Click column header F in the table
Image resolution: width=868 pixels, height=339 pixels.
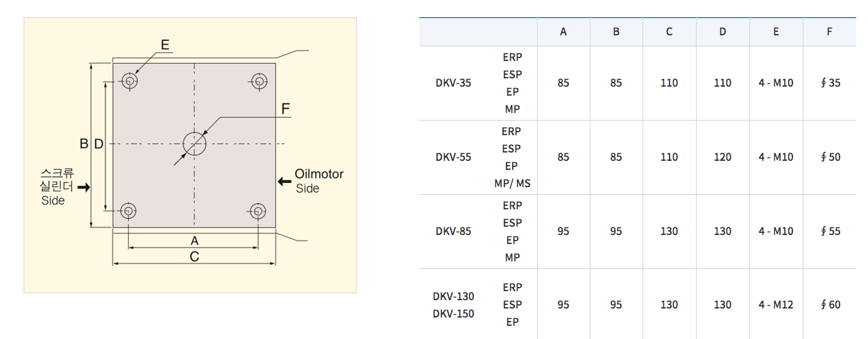point(830,32)
